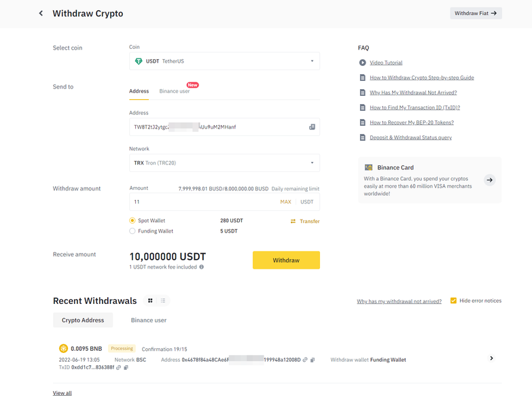Open the withdrawal address link icon

305,360
